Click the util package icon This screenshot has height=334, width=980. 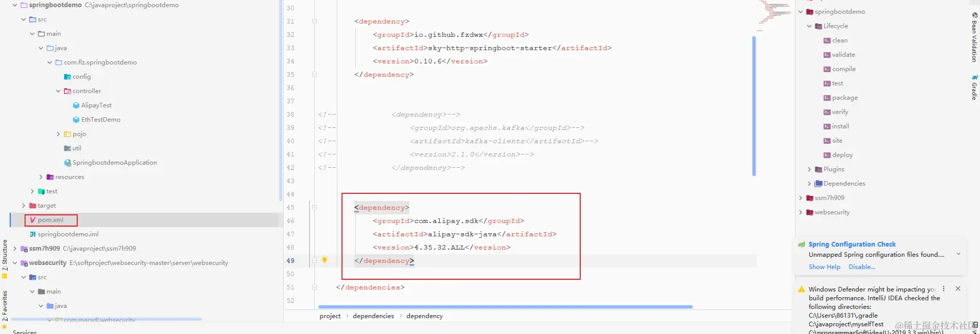pyautogui.click(x=67, y=148)
